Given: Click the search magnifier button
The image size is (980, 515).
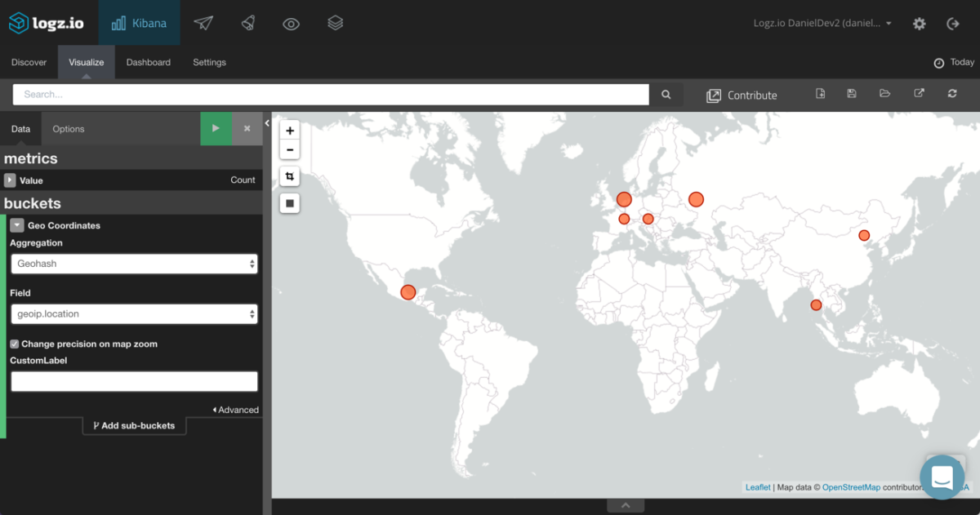Looking at the screenshot, I should [x=666, y=95].
